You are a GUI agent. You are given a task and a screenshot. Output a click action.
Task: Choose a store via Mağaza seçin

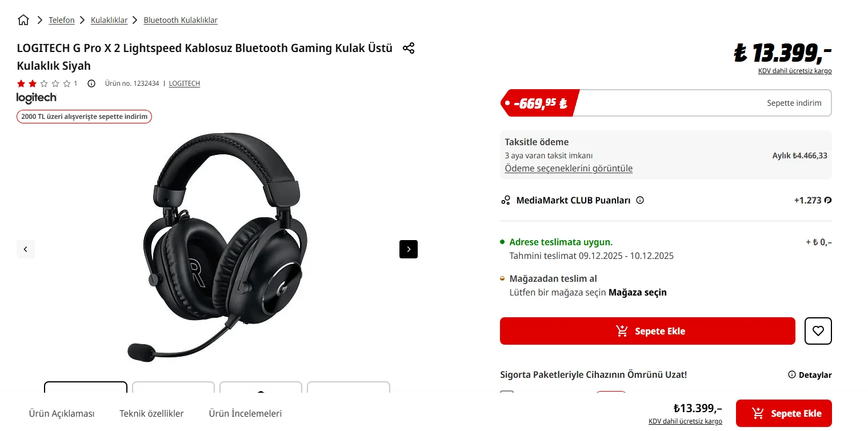tap(638, 293)
